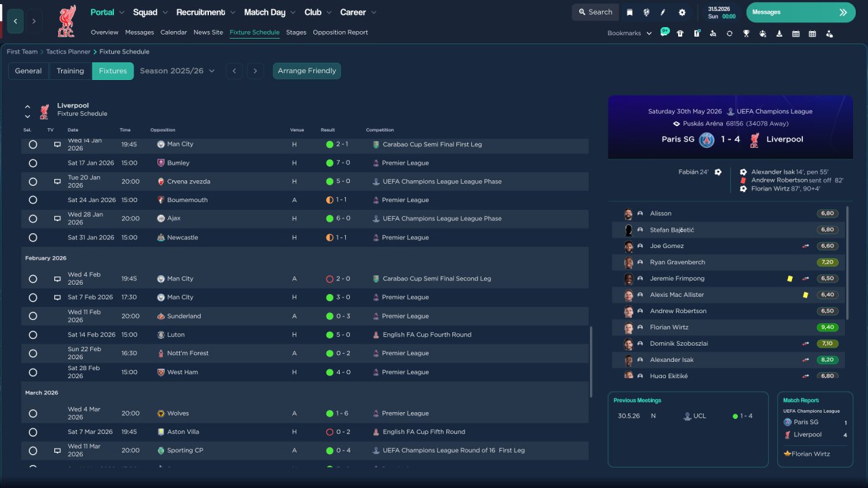The height and width of the screenshot is (488, 868).
Task: Open the trophy shortcut icon
Action: 746,33
